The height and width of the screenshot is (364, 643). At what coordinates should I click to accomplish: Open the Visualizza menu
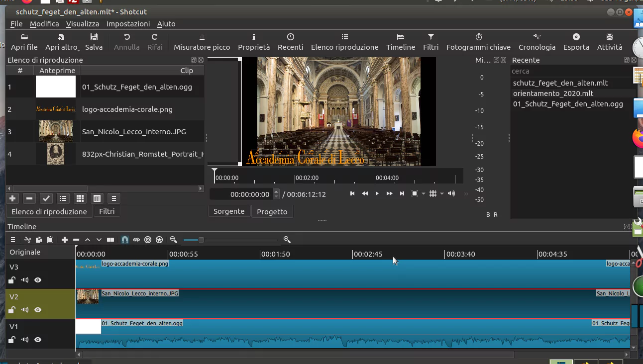pos(83,23)
